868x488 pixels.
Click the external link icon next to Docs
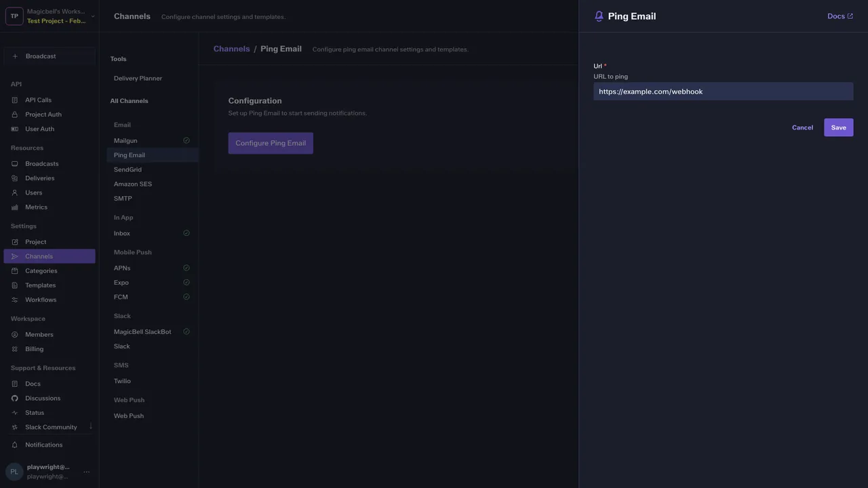click(x=850, y=16)
